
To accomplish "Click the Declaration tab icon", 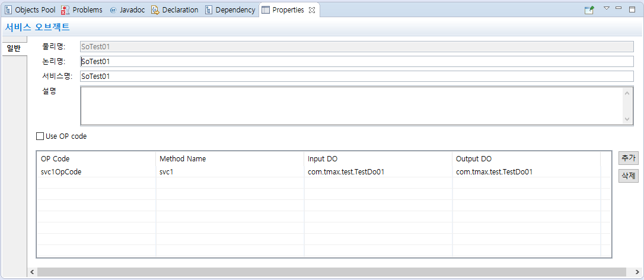I will (x=155, y=10).
